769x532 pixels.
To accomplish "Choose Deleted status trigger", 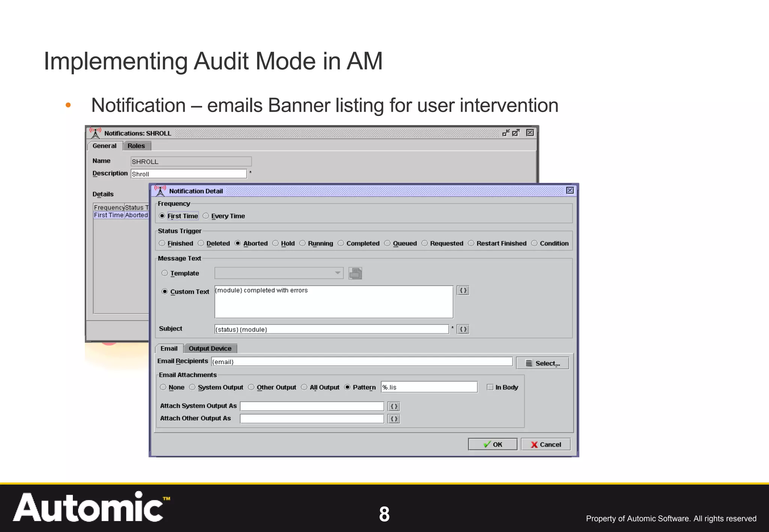I will coord(214,243).
